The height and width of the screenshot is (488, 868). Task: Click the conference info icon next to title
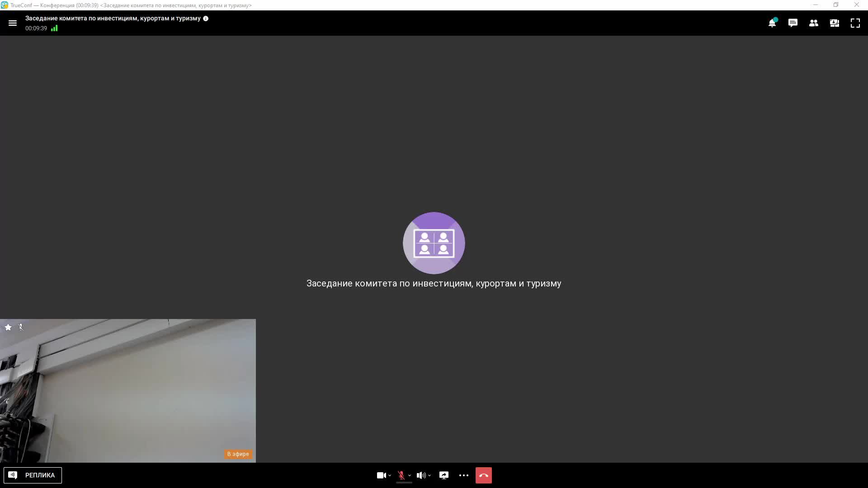206,19
